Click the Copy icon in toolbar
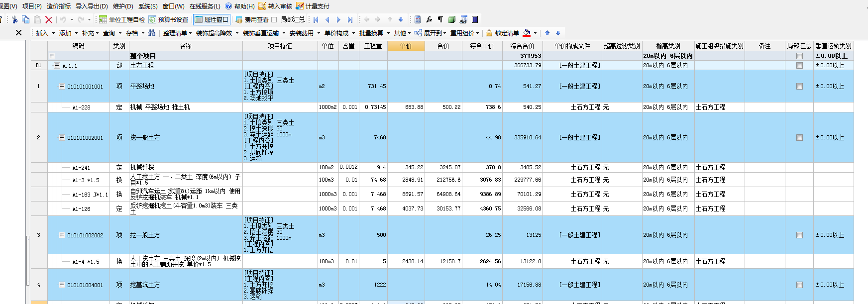This screenshot has width=868, height=304. (26, 19)
